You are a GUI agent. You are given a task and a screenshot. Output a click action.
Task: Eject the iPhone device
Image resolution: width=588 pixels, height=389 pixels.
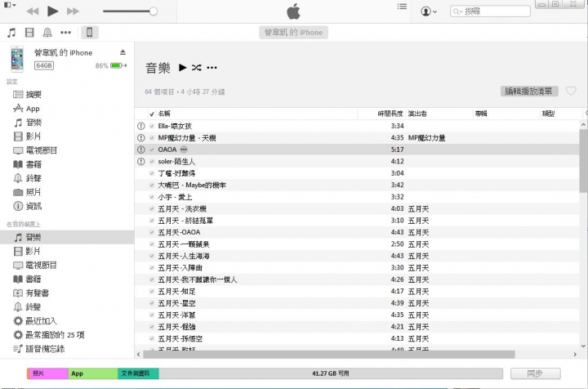(x=122, y=52)
